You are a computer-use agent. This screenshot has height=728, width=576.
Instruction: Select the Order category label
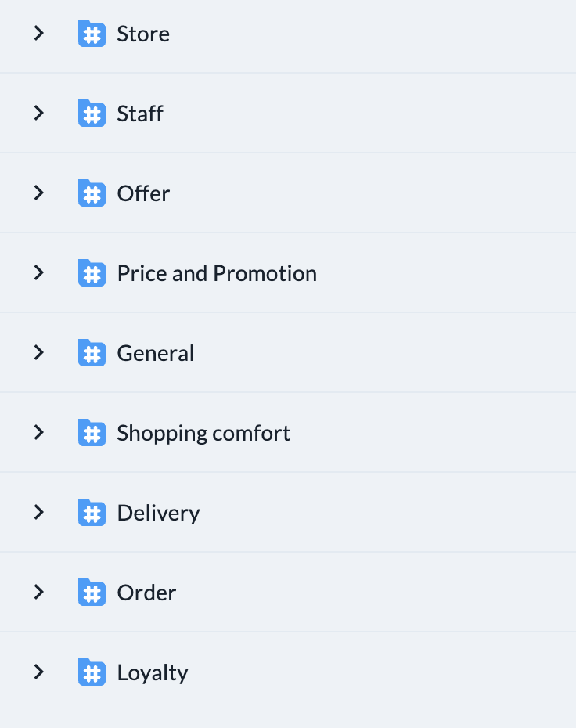pyautogui.click(x=146, y=593)
